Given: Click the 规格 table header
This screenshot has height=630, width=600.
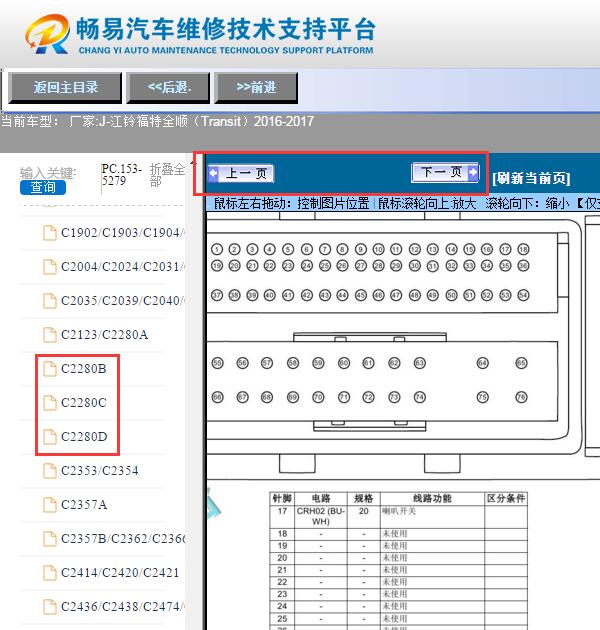Looking at the screenshot, I should coord(364,499).
